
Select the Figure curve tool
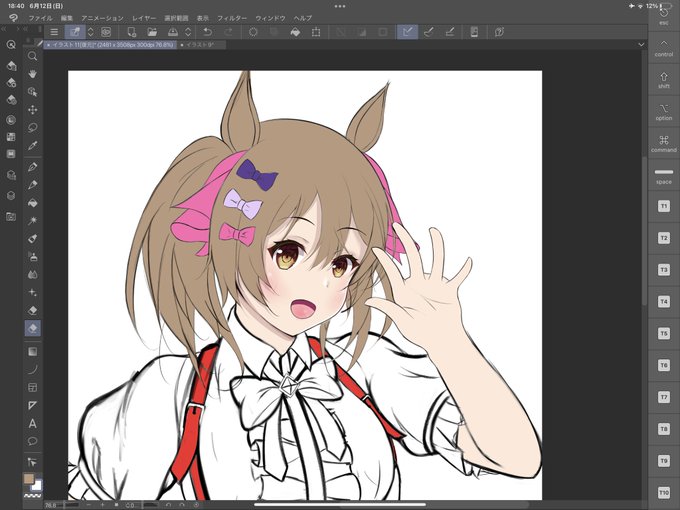pos(33,369)
